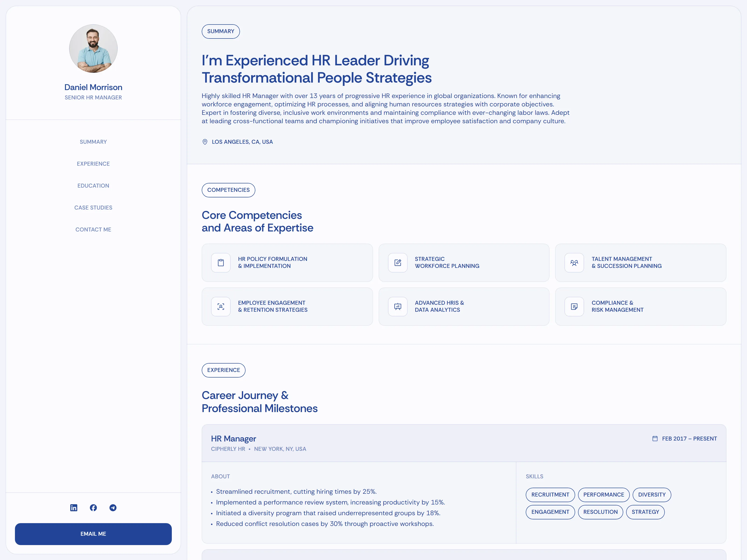Go to Contact Me in the sidebar menu
747x560 pixels.
pos(93,230)
